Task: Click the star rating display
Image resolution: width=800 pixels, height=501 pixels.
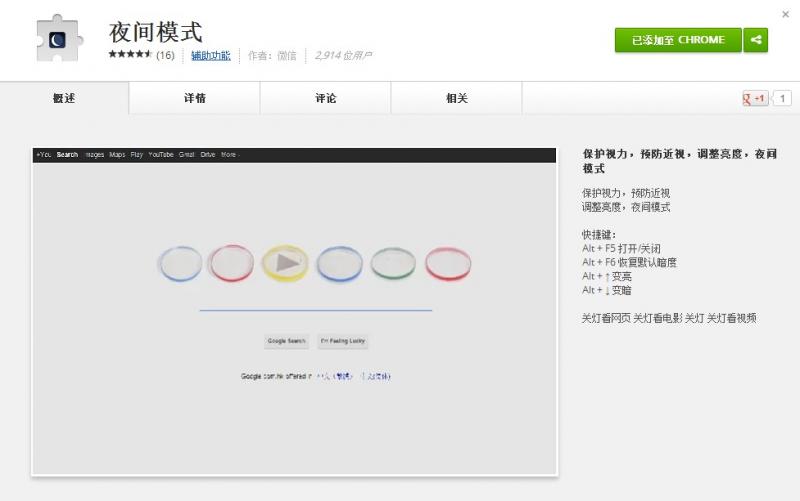Action: click(x=130, y=56)
